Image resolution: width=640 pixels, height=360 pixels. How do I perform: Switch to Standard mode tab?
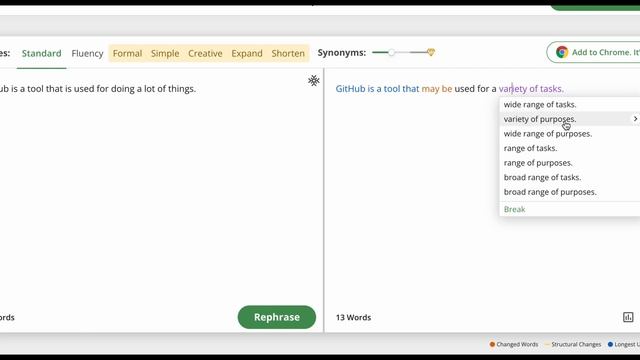42,53
